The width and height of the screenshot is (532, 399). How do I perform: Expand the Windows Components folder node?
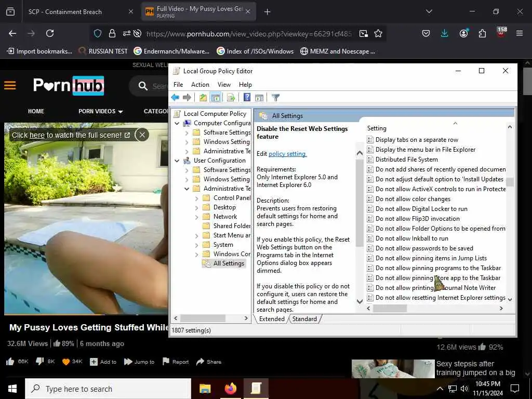(x=197, y=254)
